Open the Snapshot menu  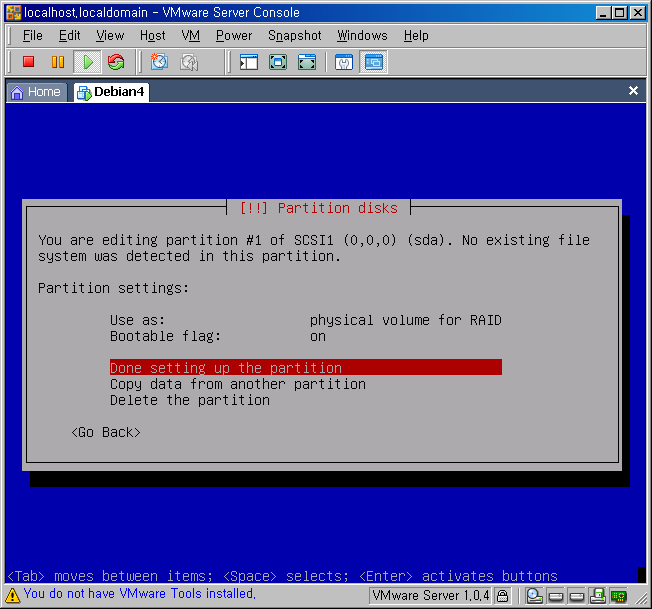point(294,35)
